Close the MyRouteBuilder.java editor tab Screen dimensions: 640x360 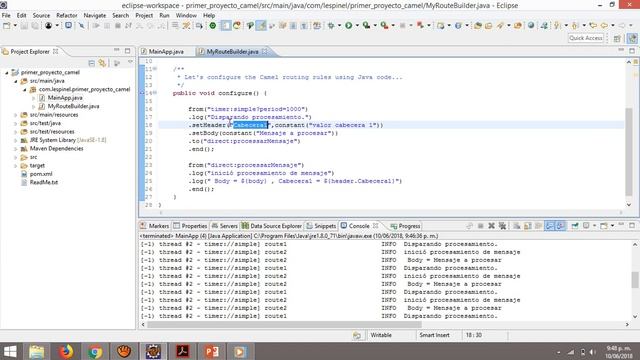(264, 51)
